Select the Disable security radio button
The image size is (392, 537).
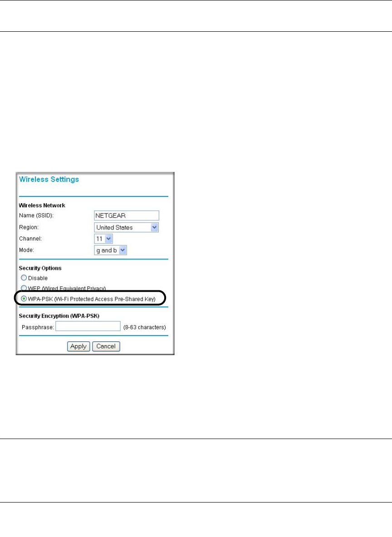pyautogui.click(x=24, y=278)
